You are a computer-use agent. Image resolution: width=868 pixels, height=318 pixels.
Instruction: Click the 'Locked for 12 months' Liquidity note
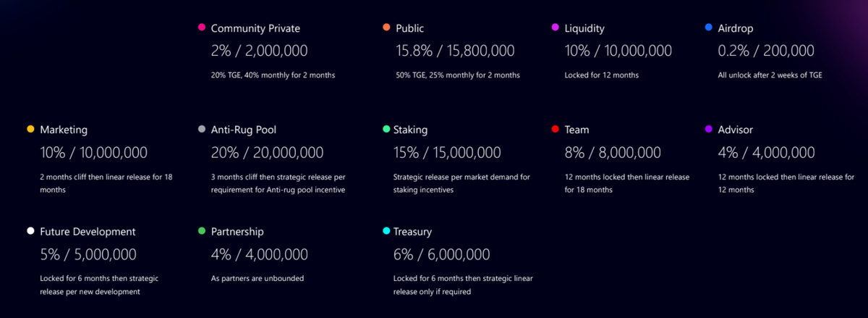tap(602, 75)
